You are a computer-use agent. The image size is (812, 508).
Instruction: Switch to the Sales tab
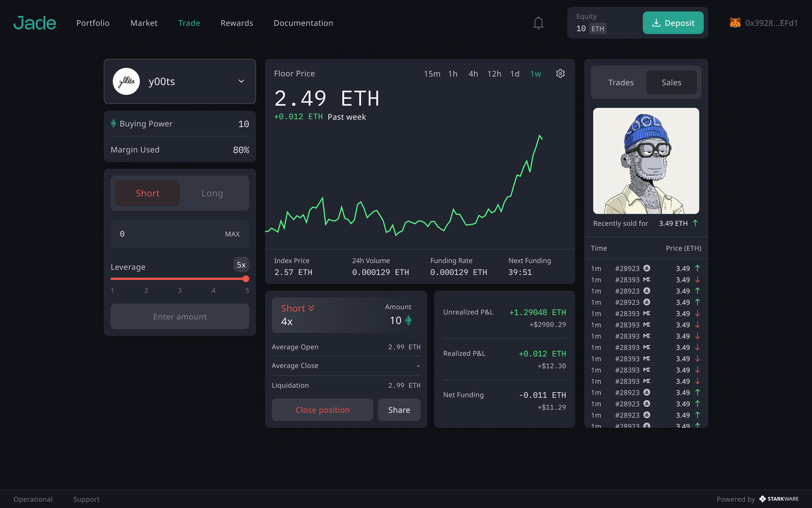pyautogui.click(x=671, y=82)
